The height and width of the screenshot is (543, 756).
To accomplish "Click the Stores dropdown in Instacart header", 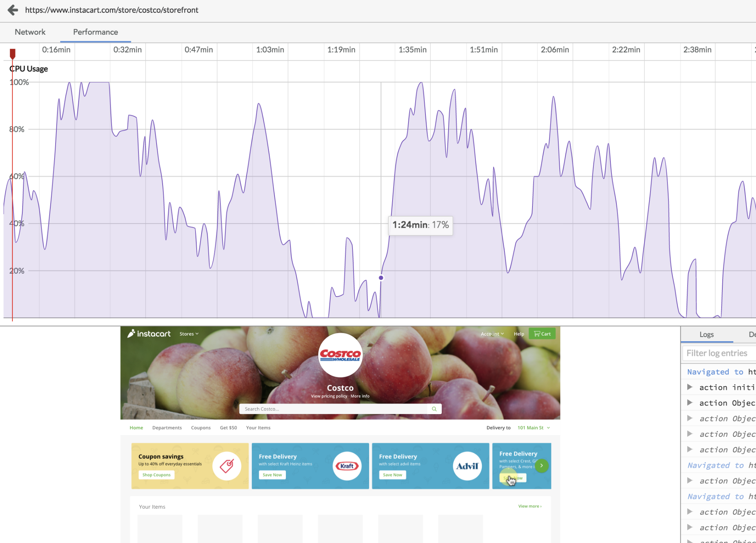I will click(x=188, y=334).
